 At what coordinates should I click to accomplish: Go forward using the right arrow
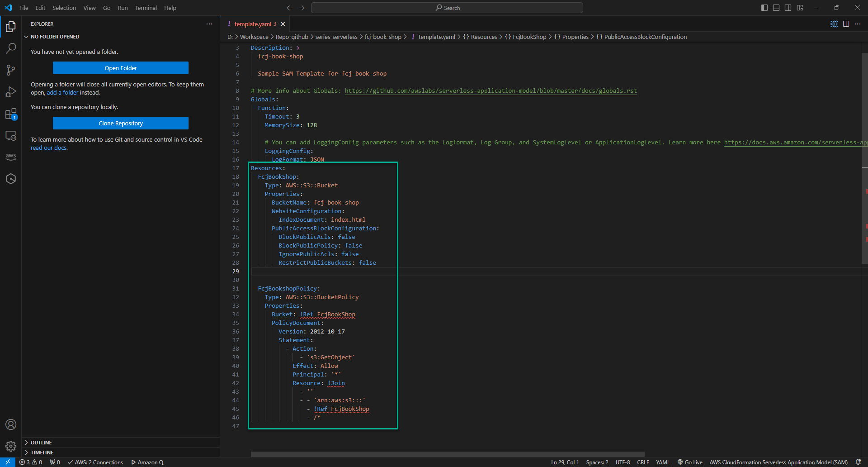(x=302, y=8)
